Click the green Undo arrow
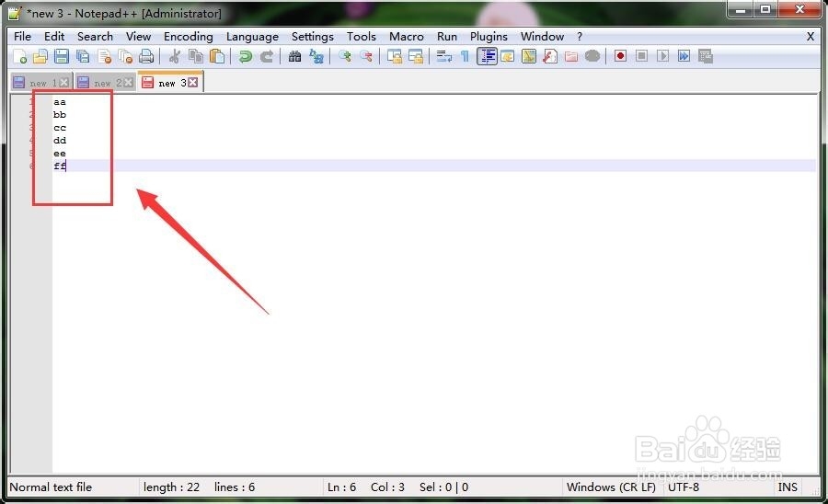 [245, 56]
